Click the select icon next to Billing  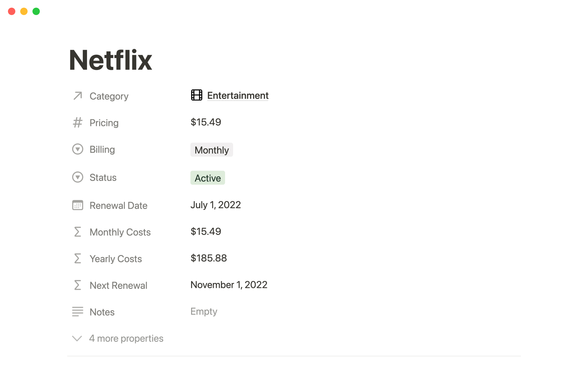(78, 149)
